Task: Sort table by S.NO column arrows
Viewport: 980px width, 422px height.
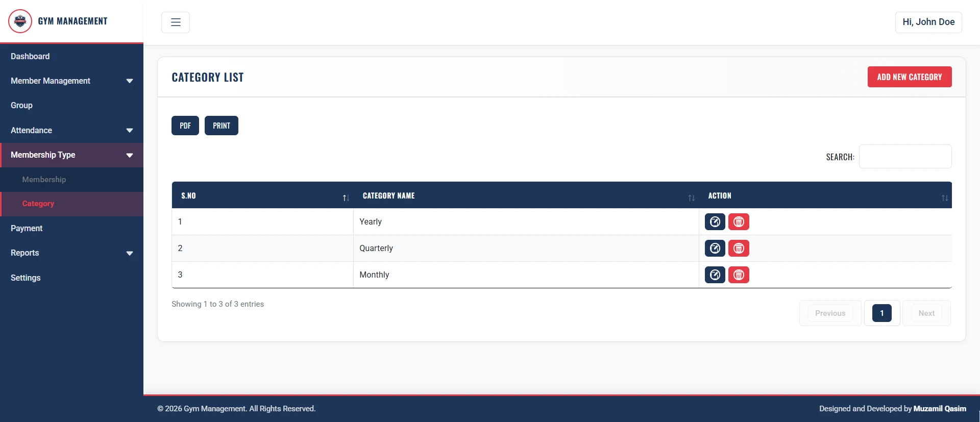Action: click(346, 198)
